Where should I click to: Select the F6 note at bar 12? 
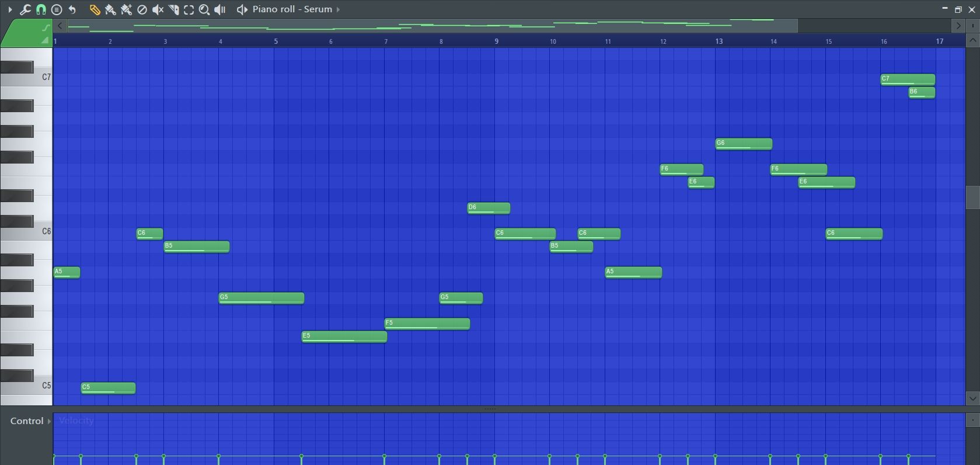tap(681, 169)
